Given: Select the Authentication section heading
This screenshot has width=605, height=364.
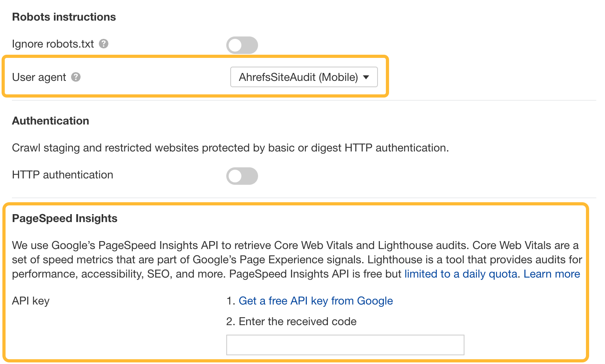Looking at the screenshot, I should pyautogui.click(x=50, y=121).
